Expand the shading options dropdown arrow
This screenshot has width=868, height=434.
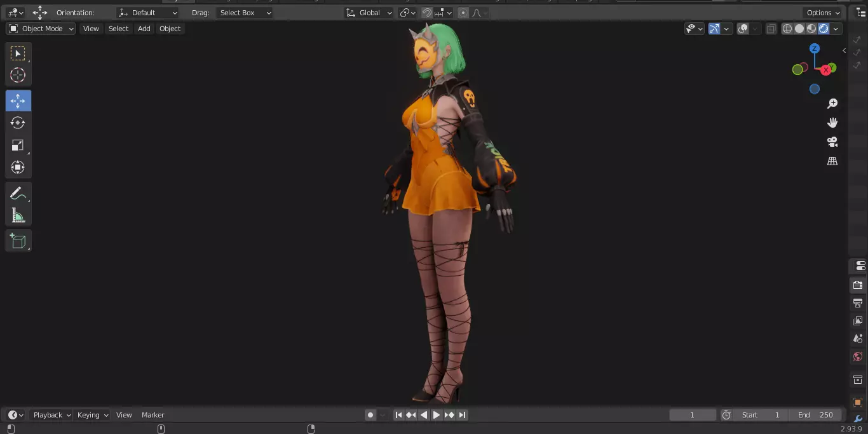point(836,29)
